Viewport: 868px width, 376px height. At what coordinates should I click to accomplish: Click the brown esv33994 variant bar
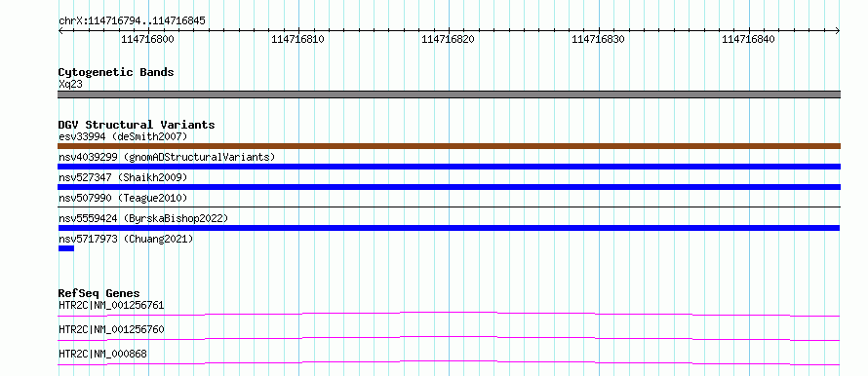point(449,146)
